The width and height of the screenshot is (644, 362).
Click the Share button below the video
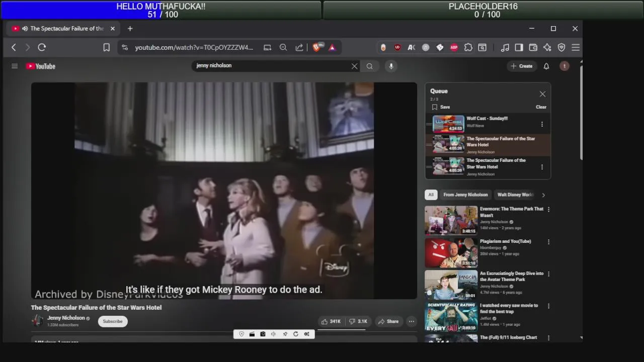pos(388,321)
